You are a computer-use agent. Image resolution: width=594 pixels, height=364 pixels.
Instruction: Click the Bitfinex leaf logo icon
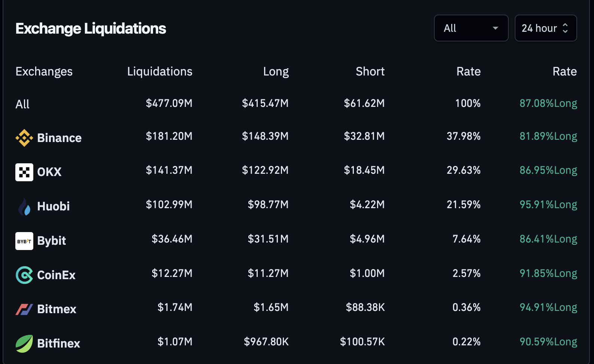(x=24, y=343)
